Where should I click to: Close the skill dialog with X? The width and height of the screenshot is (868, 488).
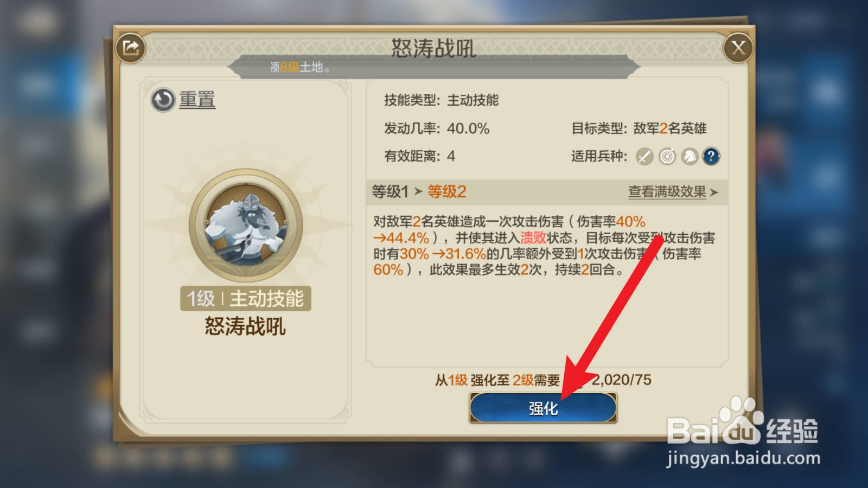(738, 48)
